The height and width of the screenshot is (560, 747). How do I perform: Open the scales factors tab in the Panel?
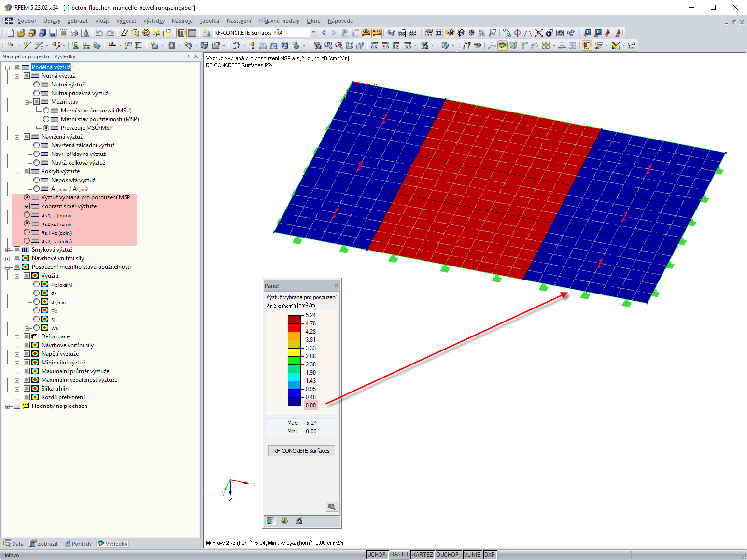tap(284, 520)
